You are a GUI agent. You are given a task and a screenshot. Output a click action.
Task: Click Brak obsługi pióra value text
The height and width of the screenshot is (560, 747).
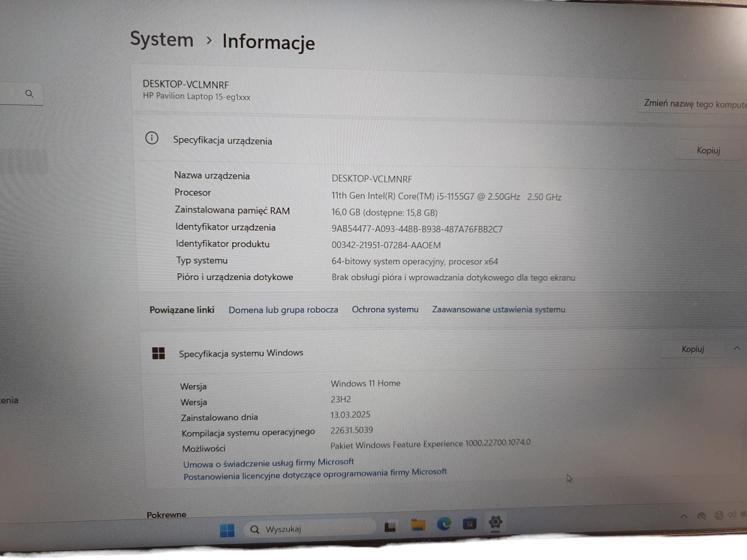453,277
